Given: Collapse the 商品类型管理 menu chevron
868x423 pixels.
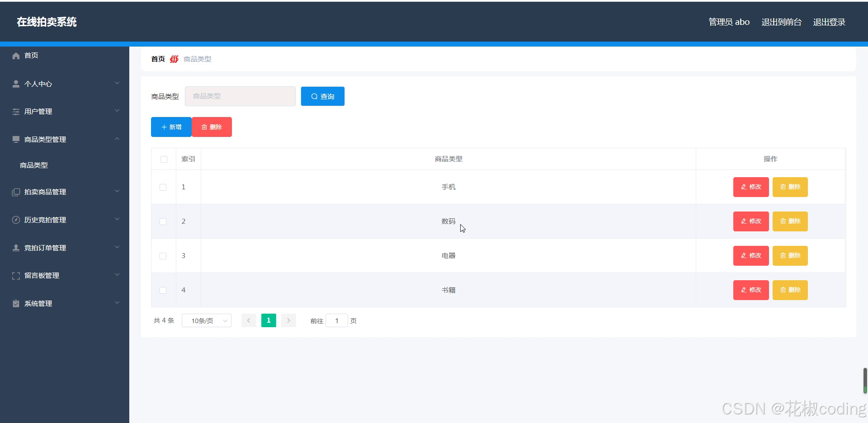Looking at the screenshot, I should (117, 139).
